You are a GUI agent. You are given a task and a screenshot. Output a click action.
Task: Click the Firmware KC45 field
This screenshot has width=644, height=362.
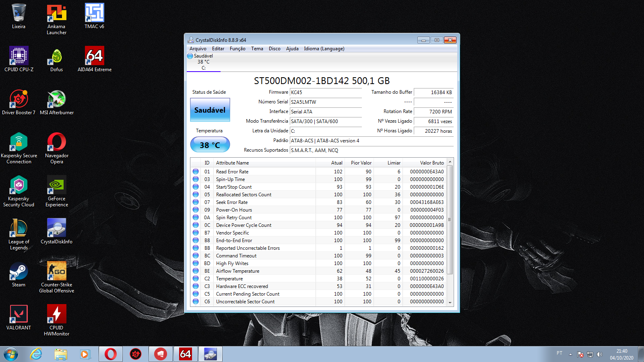pos(326,93)
